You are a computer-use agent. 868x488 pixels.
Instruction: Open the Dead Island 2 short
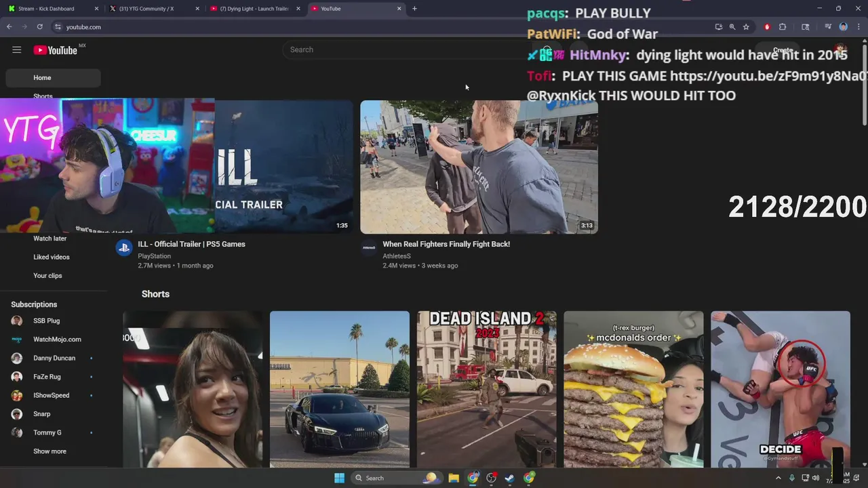tap(486, 389)
